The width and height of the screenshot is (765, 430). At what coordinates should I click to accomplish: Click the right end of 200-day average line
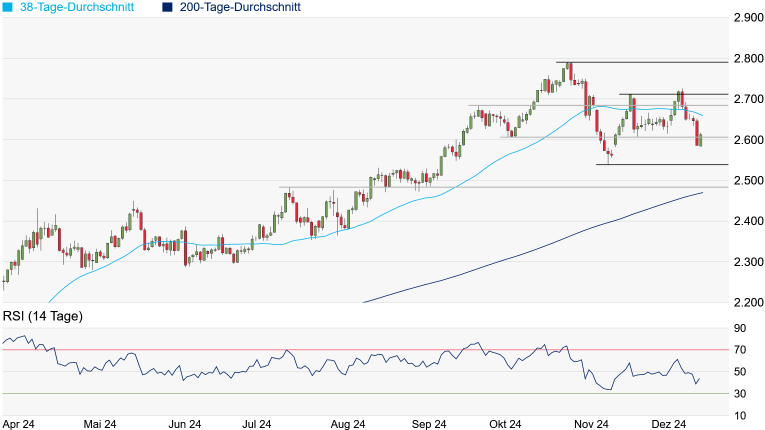point(702,192)
